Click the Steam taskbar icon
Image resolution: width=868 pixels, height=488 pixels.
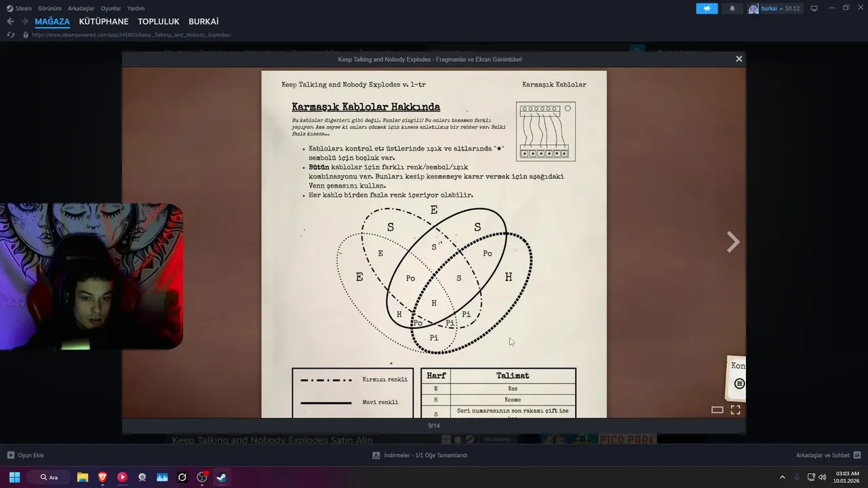(x=221, y=477)
